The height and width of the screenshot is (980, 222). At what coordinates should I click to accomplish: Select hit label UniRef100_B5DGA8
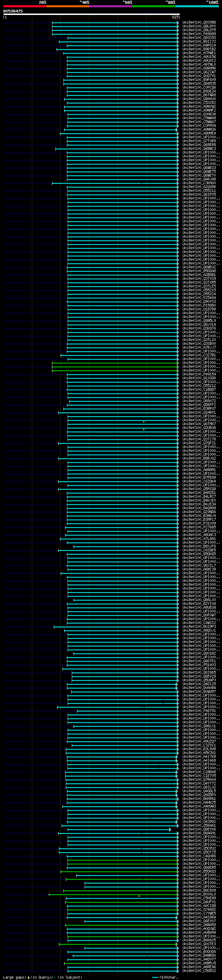(199, 271)
